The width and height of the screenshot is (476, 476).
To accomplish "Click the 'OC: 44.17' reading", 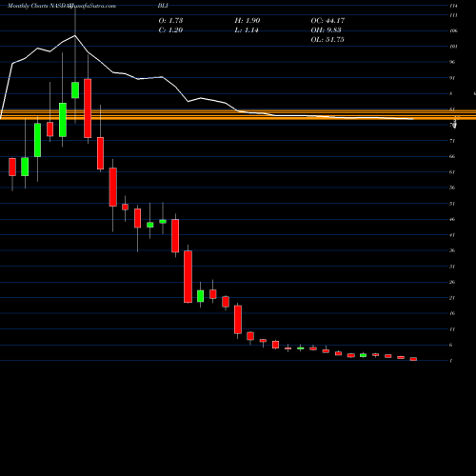I will [327, 21].
